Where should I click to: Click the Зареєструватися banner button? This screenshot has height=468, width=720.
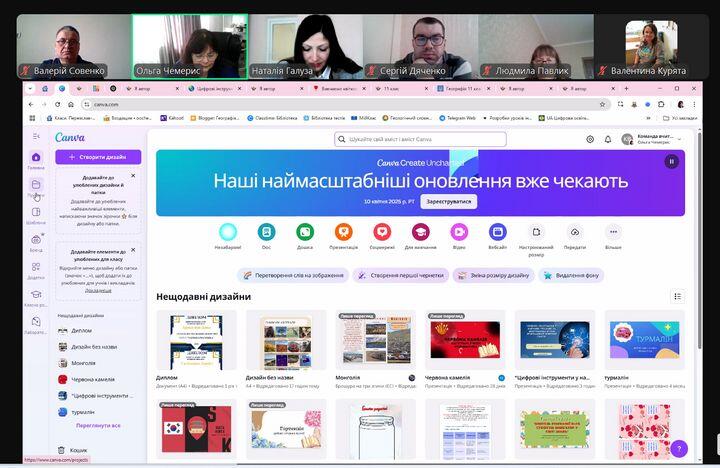click(449, 202)
